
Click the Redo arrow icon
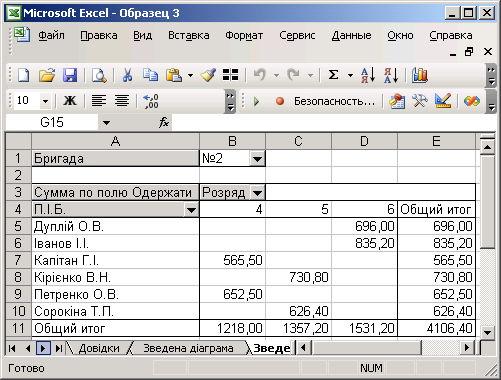click(x=293, y=75)
